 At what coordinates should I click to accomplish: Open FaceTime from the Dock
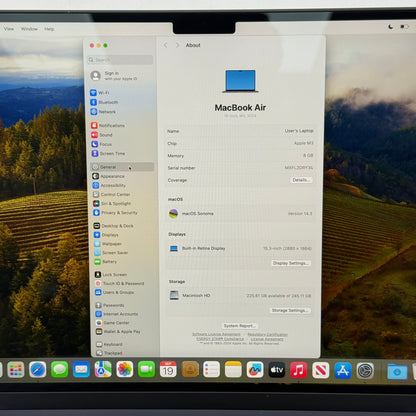click(x=146, y=369)
